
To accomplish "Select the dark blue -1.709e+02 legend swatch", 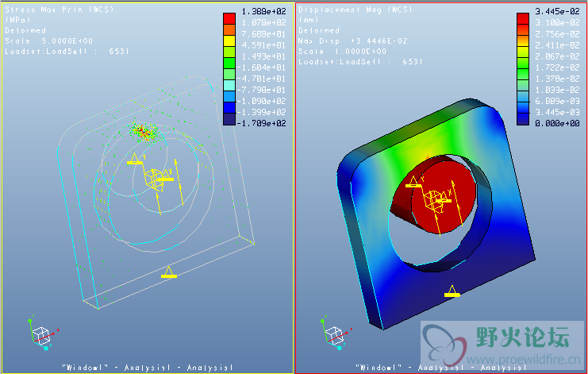I will (x=229, y=123).
